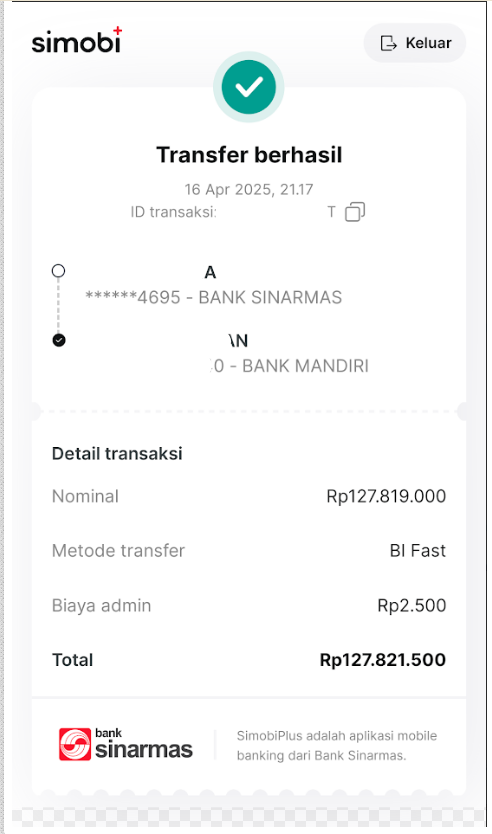Image resolution: width=492 pixels, height=834 pixels.
Task: Select the date 16 Apr 2025, 21.17
Action: coord(249,189)
